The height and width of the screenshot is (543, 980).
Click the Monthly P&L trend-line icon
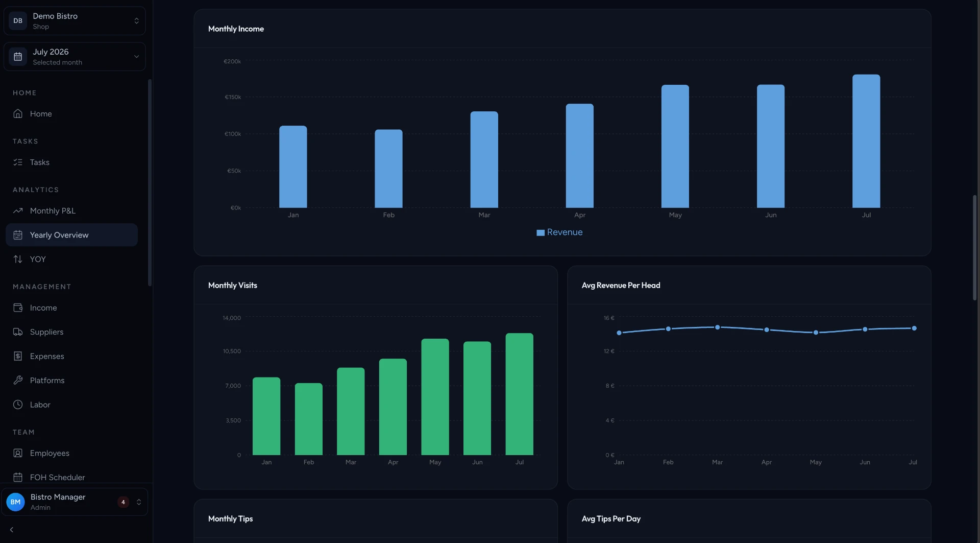[x=18, y=210]
